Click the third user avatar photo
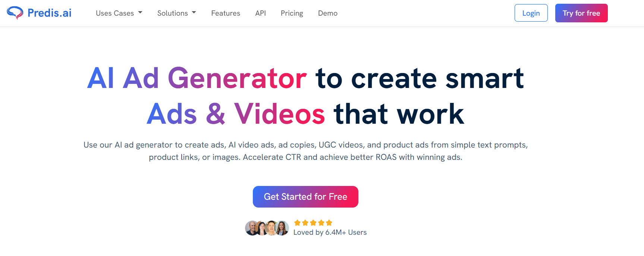 click(x=271, y=228)
